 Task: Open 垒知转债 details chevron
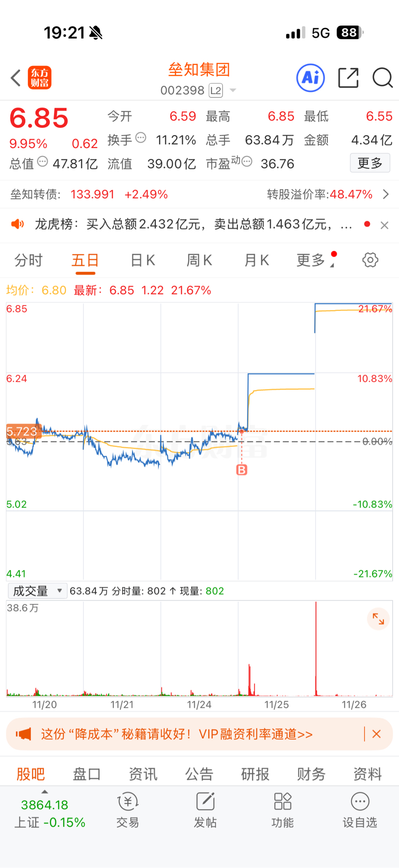[x=385, y=194]
